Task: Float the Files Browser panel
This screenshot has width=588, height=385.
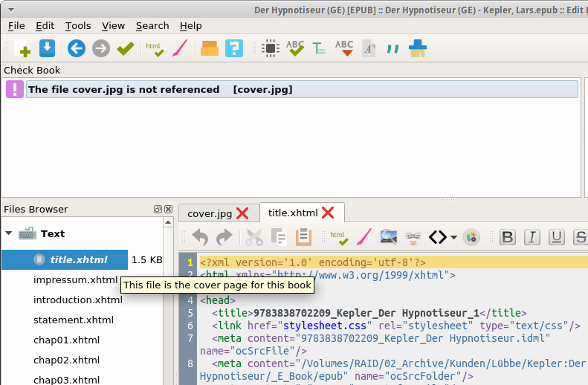Action: point(158,209)
